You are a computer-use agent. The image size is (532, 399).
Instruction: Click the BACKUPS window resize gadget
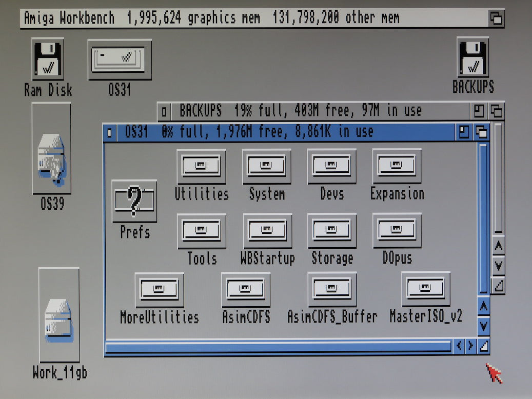pyautogui.click(x=499, y=285)
